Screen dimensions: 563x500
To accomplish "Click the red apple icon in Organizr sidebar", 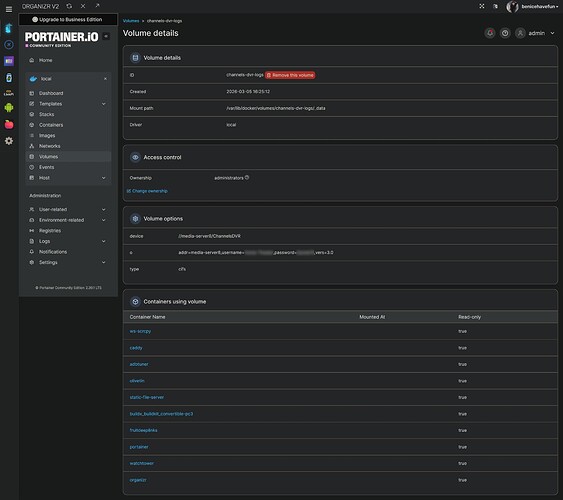I will pos(9,124).
